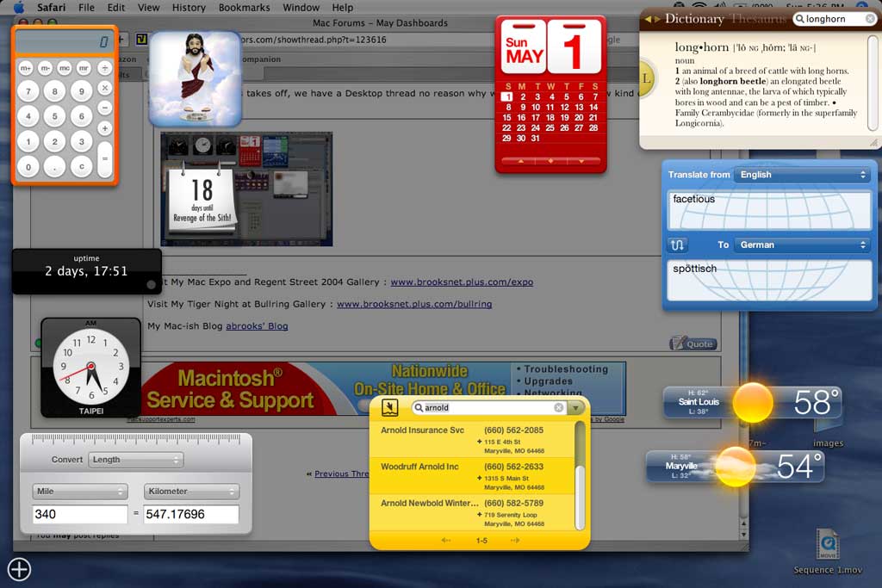Click the Dictionary forward arrow

pos(656,19)
